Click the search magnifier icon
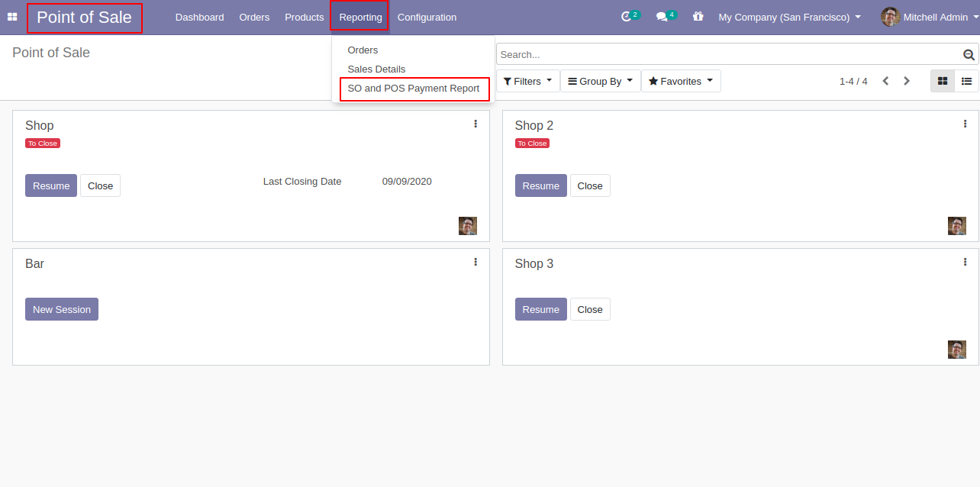The height and width of the screenshot is (487, 980). coord(969,54)
